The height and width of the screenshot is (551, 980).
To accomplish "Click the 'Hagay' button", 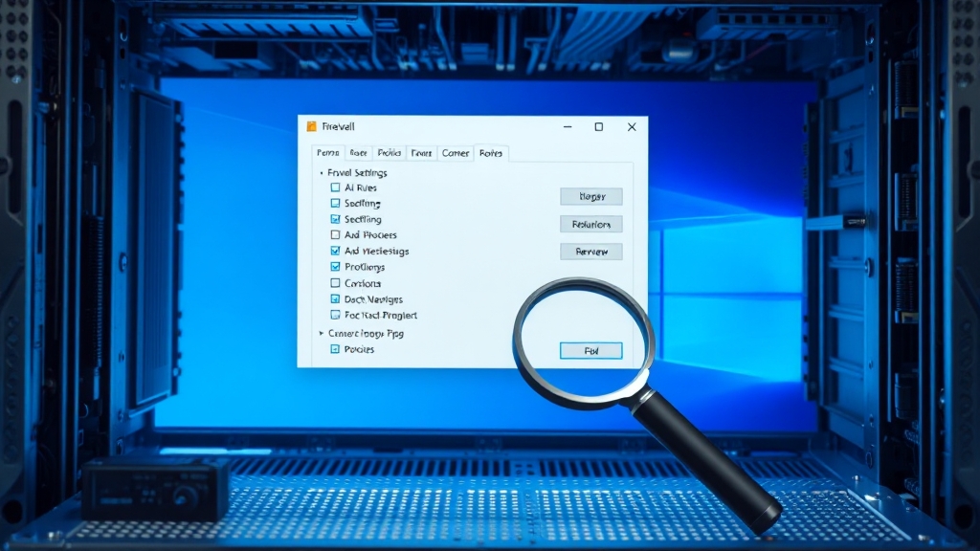I will [x=591, y=196].
